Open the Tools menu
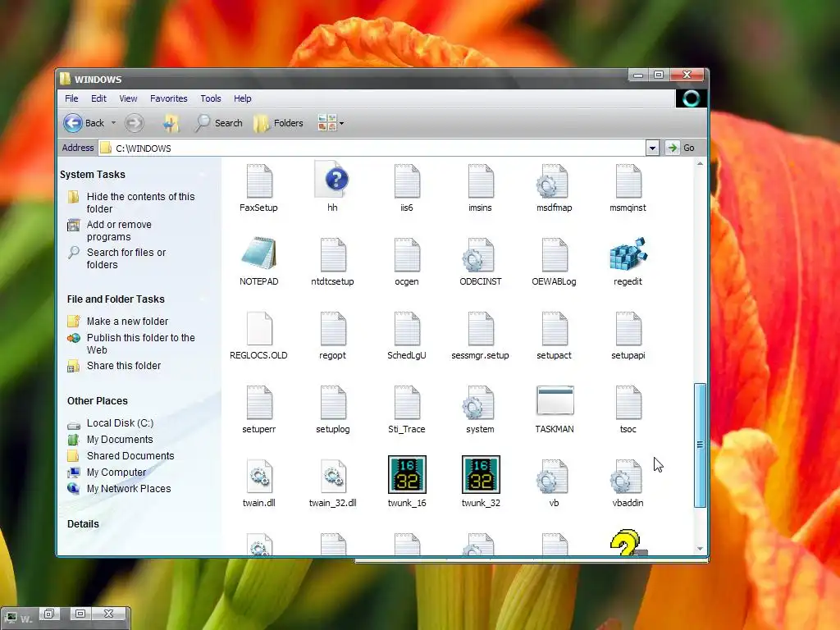 (x=211, y=98)
